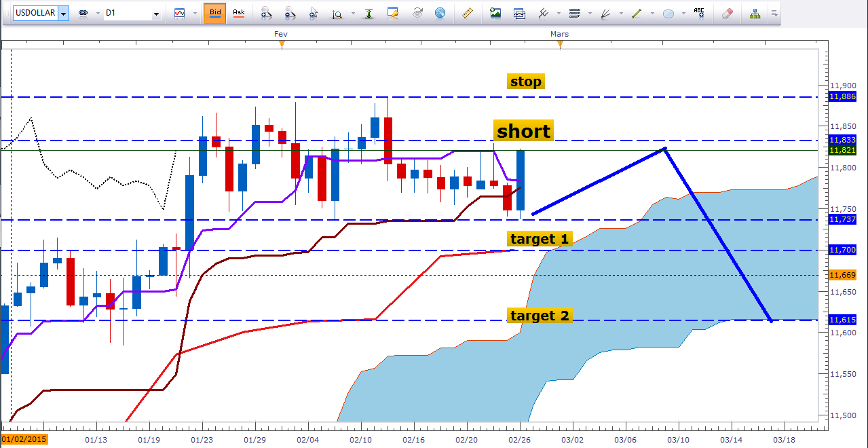Screen dimensions: 868x448
Task: Select the ABC text label tool
Action: click(700, 12)
